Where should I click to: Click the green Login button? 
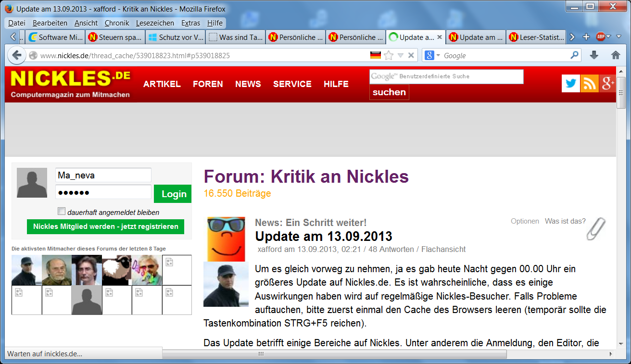pyautogui.click(x=173, y=194)
